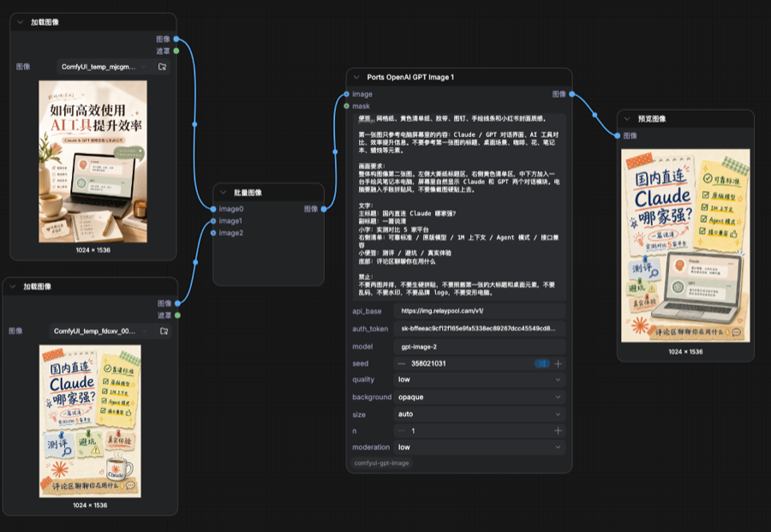Screen dimensions: 771x532
Task: Click the 图像 output port on Ports OpenAI node
Action: (x=572, y=94)
